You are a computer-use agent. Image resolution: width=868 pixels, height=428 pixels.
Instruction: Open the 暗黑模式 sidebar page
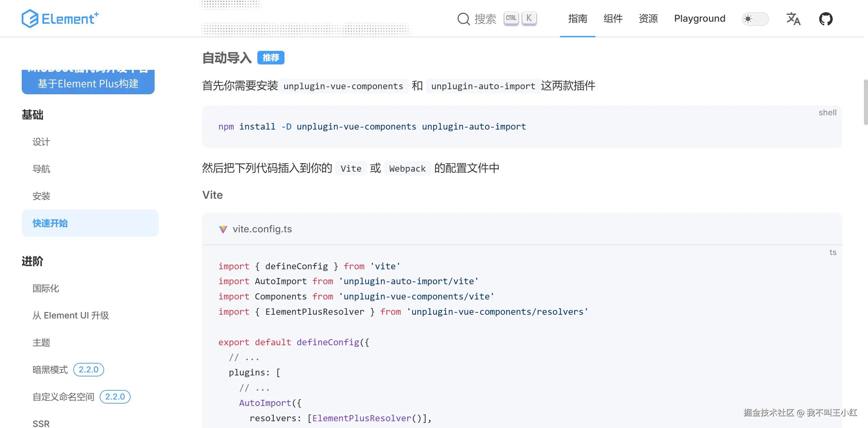coord(50,370)
